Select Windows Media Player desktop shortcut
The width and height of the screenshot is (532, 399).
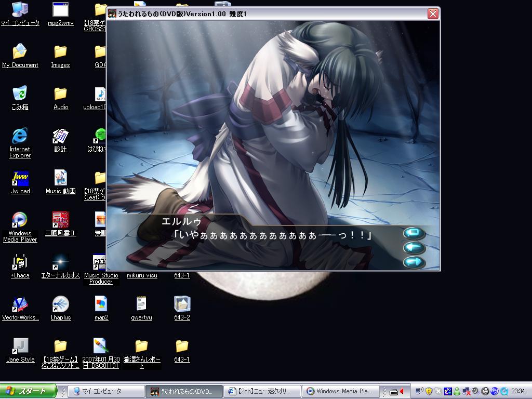tap(20, 227)
